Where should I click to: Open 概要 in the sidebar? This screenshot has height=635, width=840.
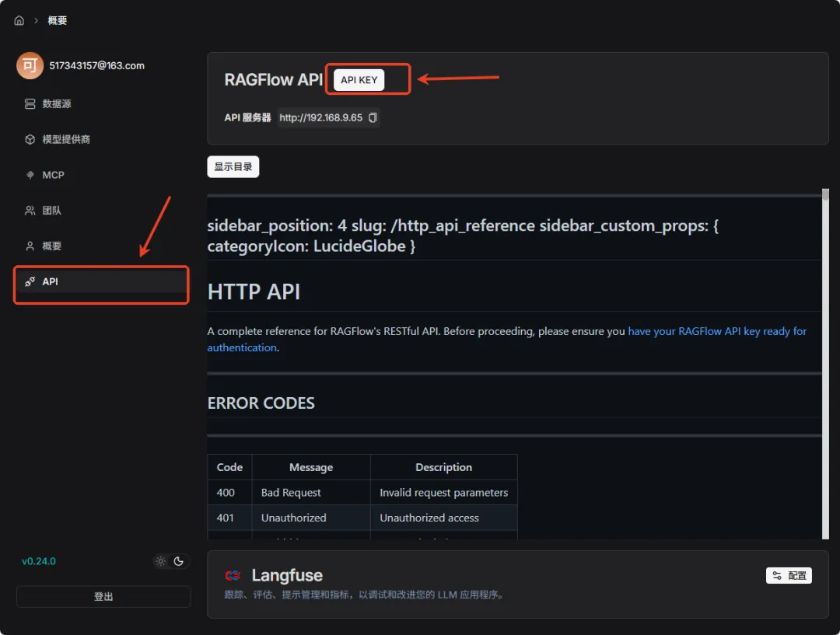(102, 246)
